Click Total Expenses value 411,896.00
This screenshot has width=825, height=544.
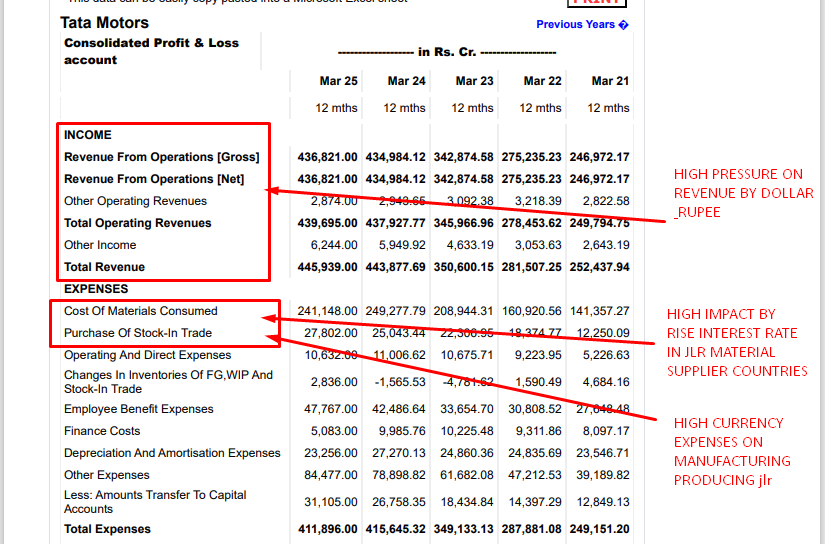tap(327, 529)
